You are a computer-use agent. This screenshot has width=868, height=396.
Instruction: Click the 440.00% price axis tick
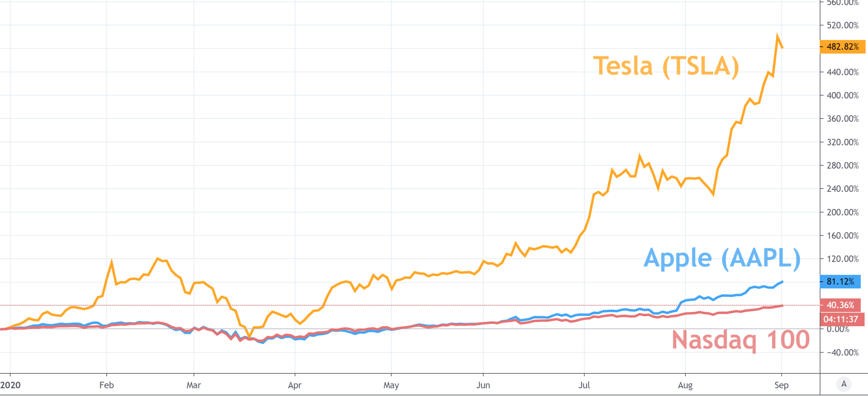click(x=843, y=72)
